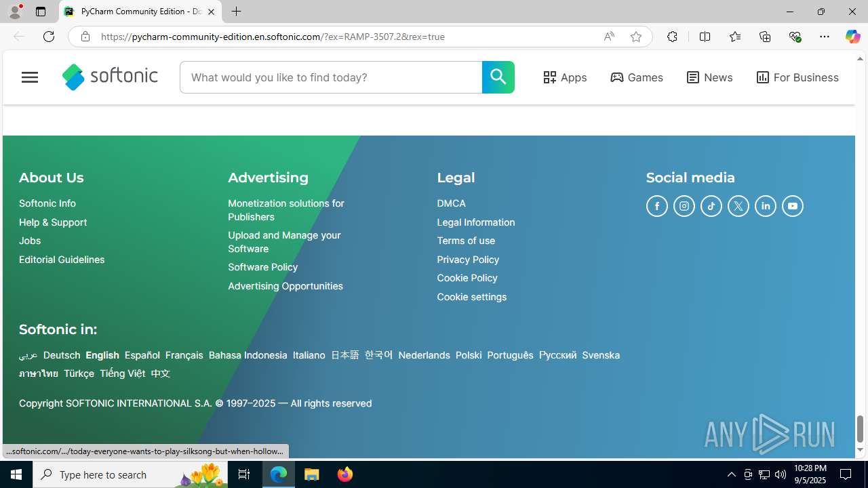Screen dimensions: 868x488
Task: Open Monetization solutions for Publishers link
Action: tap(286, 210)
